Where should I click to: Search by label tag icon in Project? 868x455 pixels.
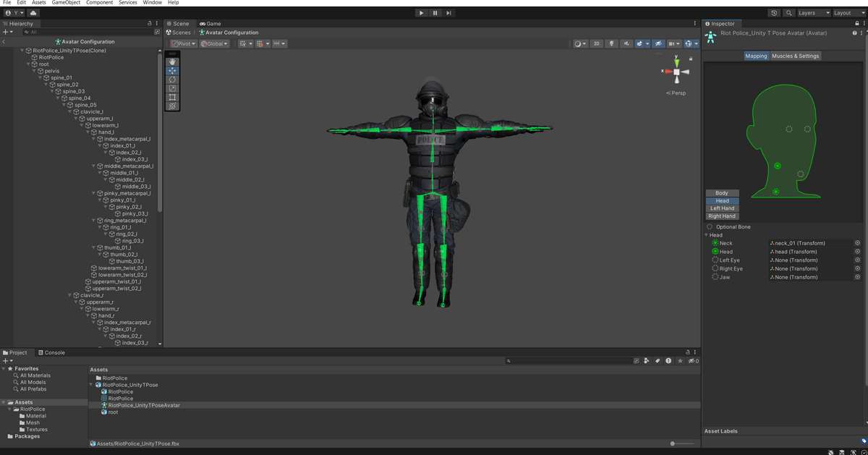click(x=658, y=360)
